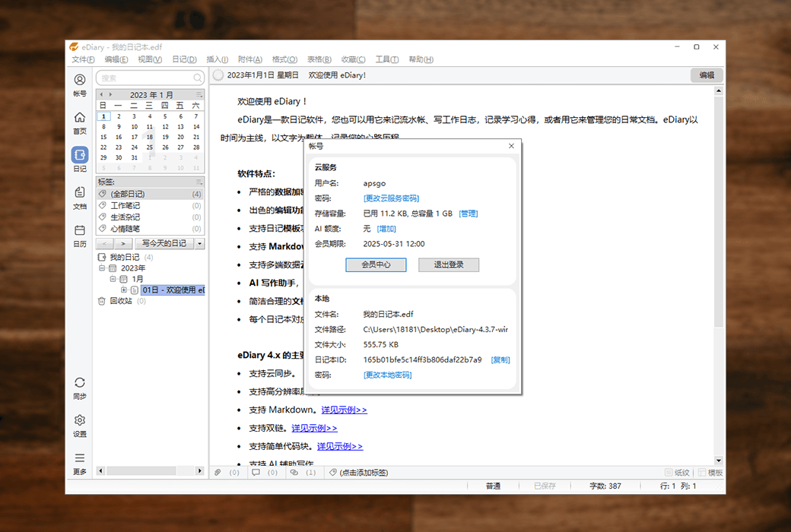The height and width of the screenshot is (532, 791).
Task: Select the 工作笔记 tag
Action: coord(150,206)
